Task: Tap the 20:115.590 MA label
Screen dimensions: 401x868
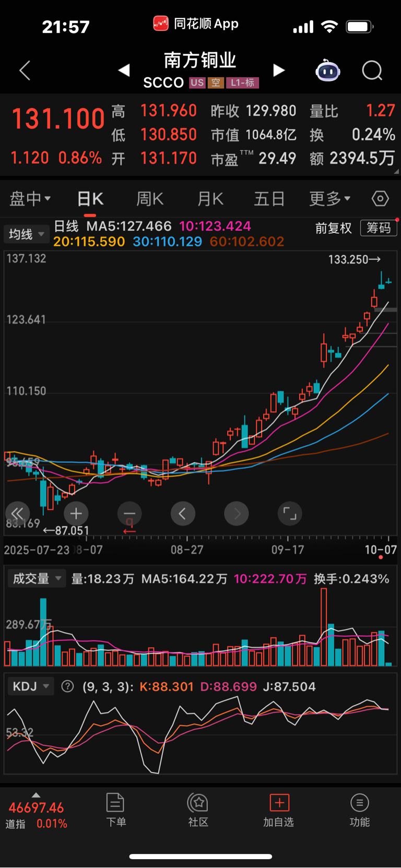Action: click(89, 242)
